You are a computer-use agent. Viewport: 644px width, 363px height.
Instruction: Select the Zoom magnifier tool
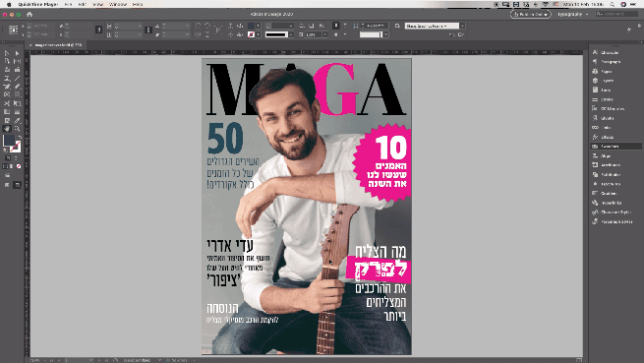[18, 129]
